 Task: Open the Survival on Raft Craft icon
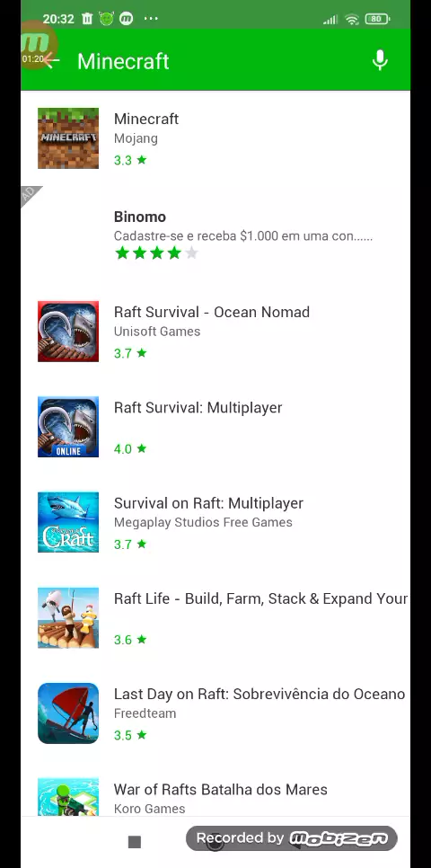point(68,522)
